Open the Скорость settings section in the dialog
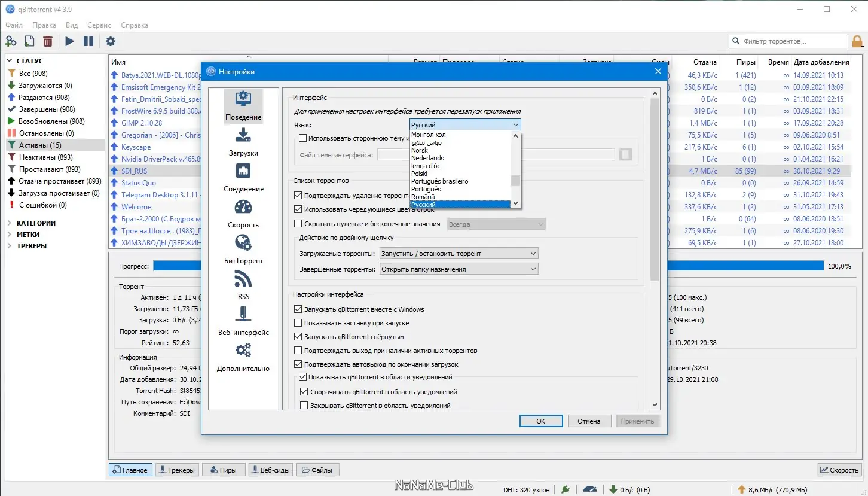 [x=243, y=214]
